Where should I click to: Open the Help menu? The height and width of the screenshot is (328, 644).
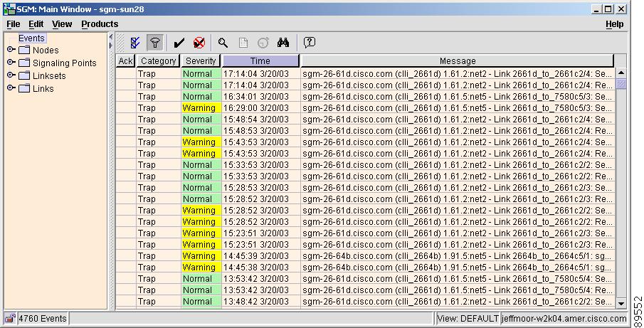click(614, 24)
